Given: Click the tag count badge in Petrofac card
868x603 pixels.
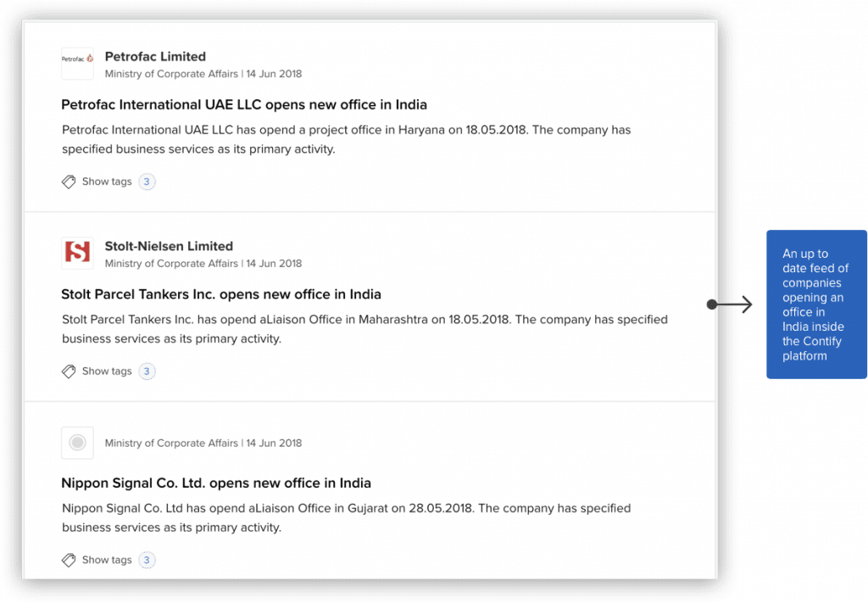Looking at the screenshot, I should (147, 181).
